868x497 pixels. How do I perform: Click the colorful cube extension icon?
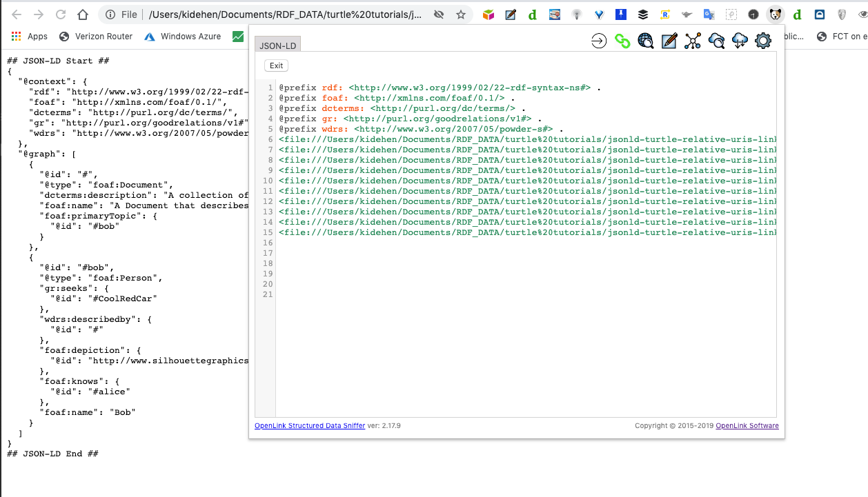[489, 14]
